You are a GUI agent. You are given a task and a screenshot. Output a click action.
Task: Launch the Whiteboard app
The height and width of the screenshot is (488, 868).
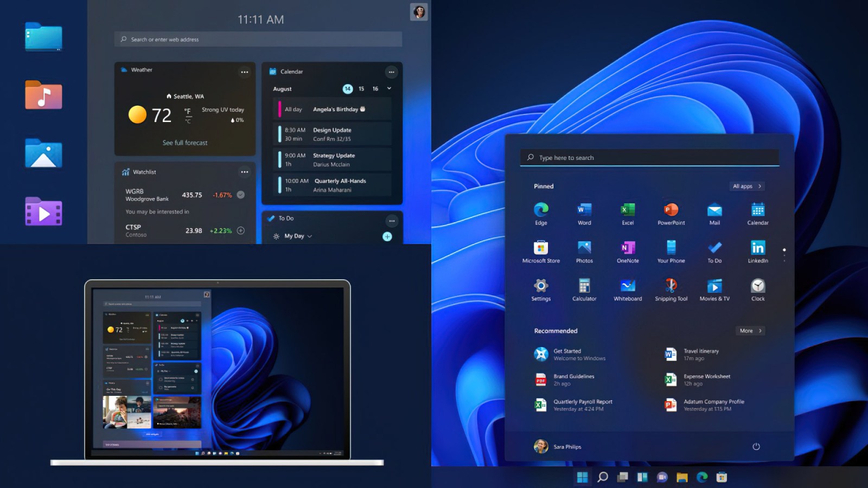tap(628, 286)
